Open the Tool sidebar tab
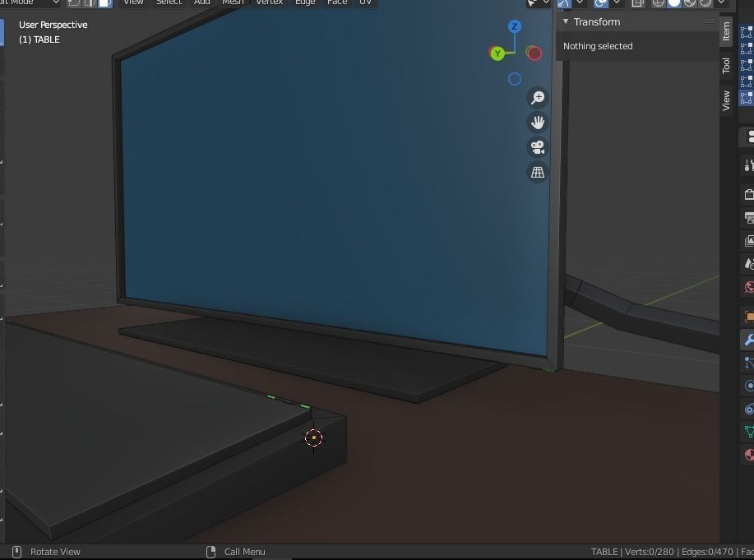The image size is (754, 560). (726, 66)
